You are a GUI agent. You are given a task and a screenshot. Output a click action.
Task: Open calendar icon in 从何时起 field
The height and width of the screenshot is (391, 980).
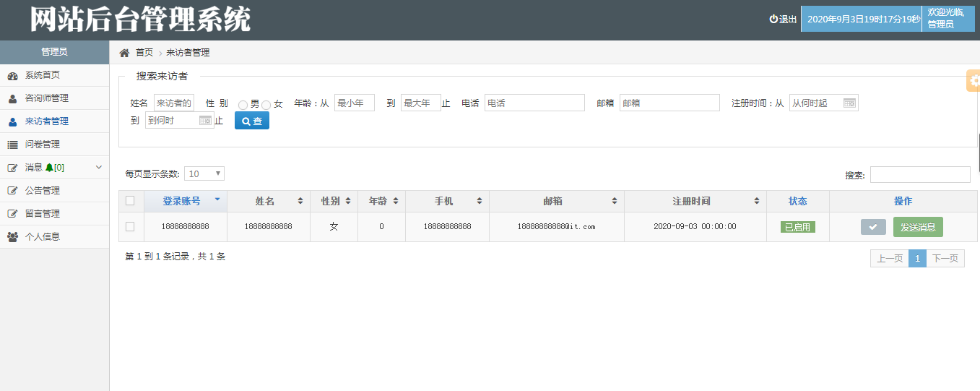click(849, 103)
